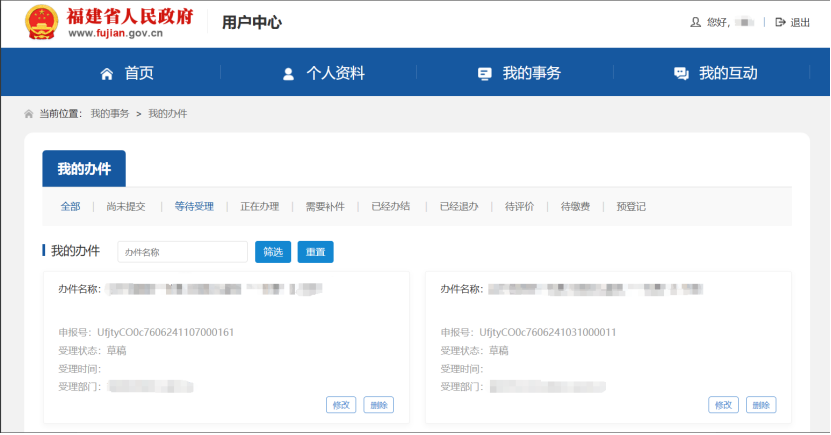Click 删除 on the second draft item
Viewport: 831px width, 435px height.
pos(761,405)
